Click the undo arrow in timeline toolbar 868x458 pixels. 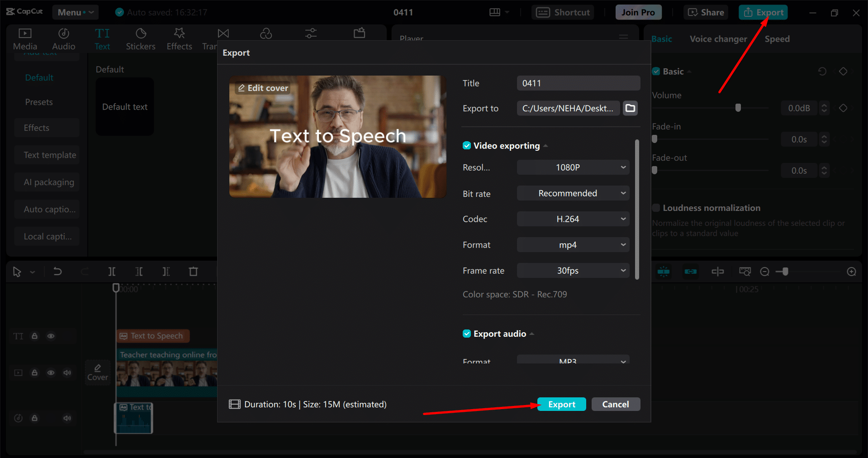click(57, 272)
